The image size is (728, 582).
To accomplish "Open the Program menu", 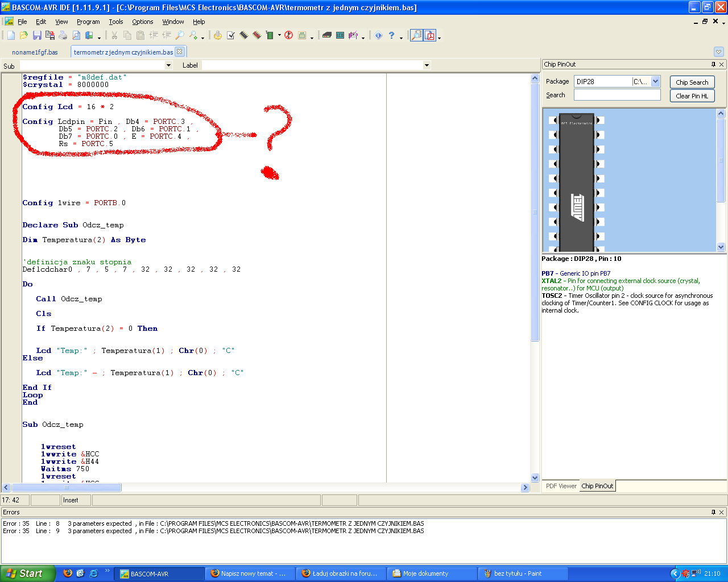I will (x=88, y=22).
